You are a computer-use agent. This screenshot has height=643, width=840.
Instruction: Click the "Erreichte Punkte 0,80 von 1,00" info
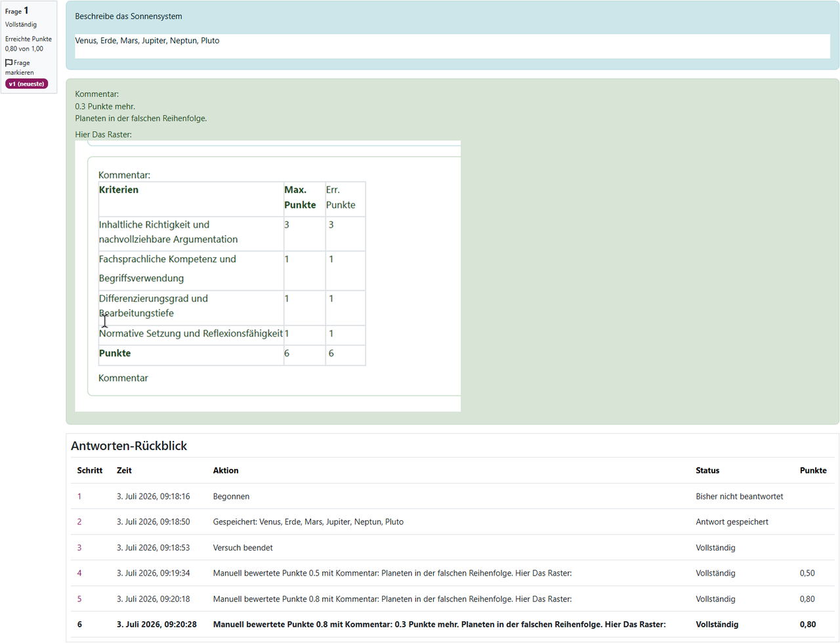pyautogui.click(x=28, y=44)
